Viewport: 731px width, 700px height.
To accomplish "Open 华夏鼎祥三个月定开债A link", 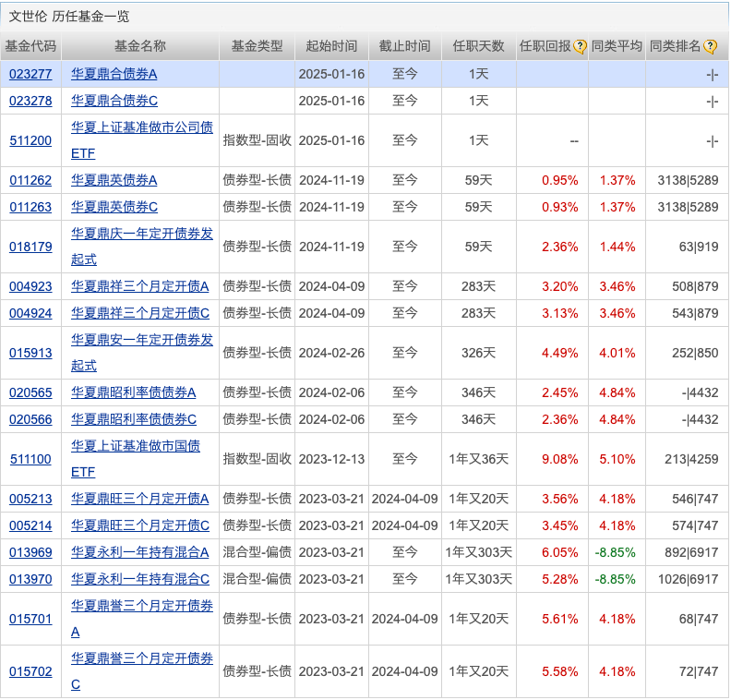I will [140, 286].
